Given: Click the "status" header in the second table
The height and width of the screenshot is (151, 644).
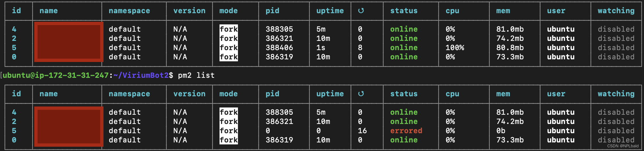Looking at the screenshot, I should point(404,94).
